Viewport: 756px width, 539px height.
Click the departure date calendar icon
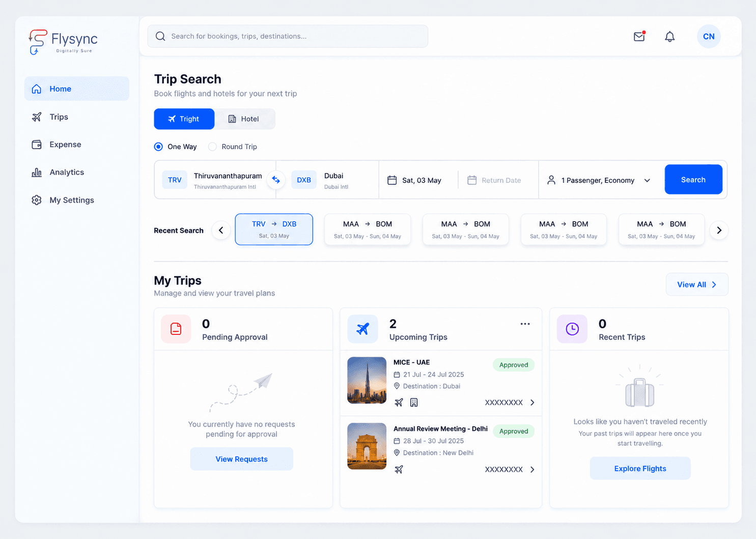pyautogui.click(x=392, y=180)
